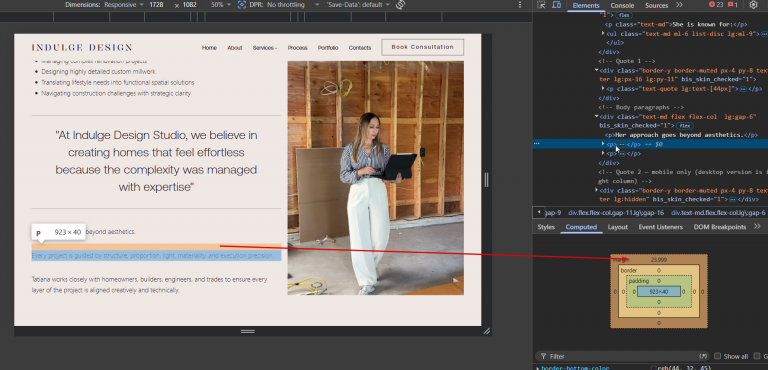768x370 pixels.
Task: Open DevTools settings gear
Action: point(753,5)
